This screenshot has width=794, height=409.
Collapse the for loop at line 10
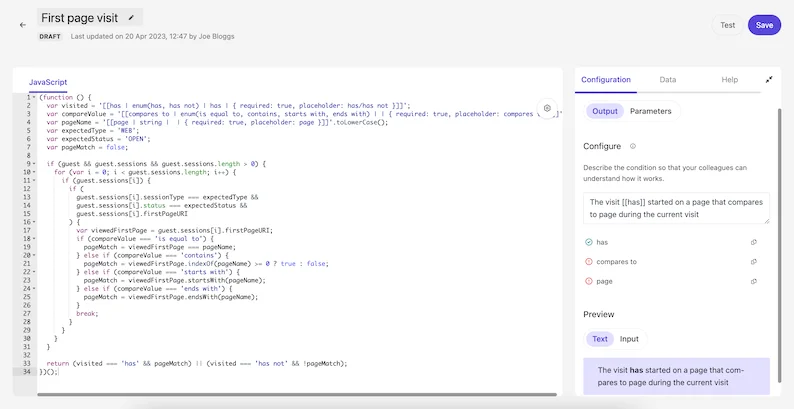[34, 172]
